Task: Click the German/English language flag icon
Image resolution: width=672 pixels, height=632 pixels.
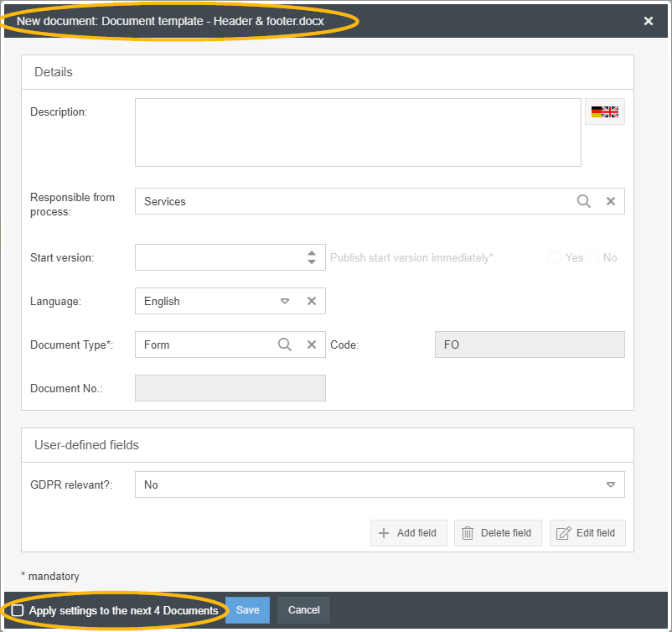Action: 604,112
